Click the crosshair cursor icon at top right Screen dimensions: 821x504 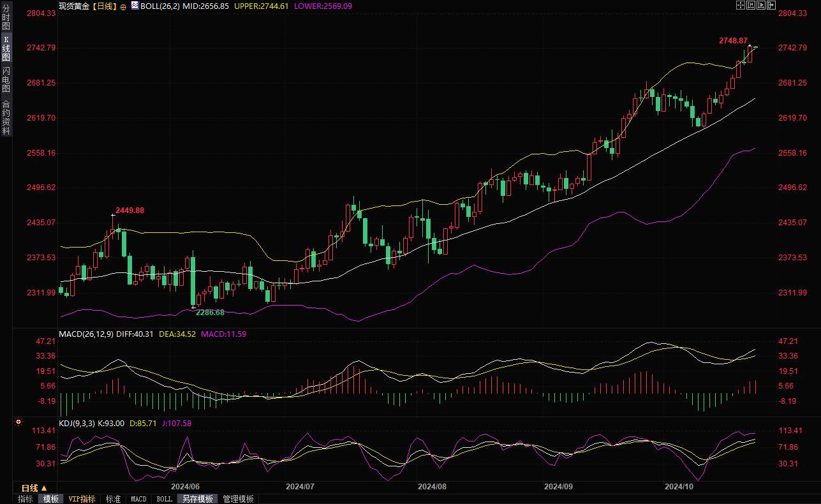[x=740, y=5]
